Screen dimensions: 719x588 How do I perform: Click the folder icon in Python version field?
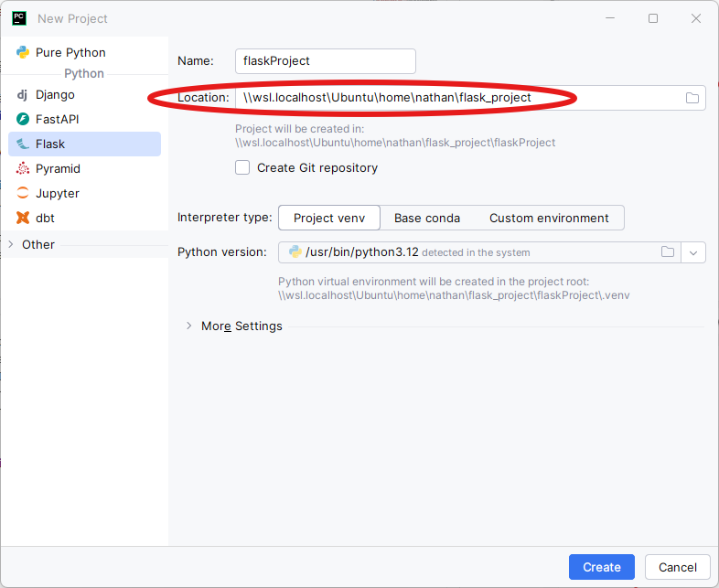pos(668,252)
